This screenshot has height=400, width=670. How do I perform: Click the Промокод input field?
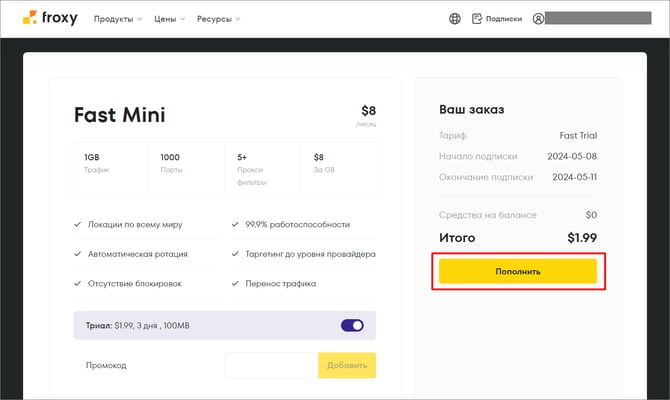[272, 365]
